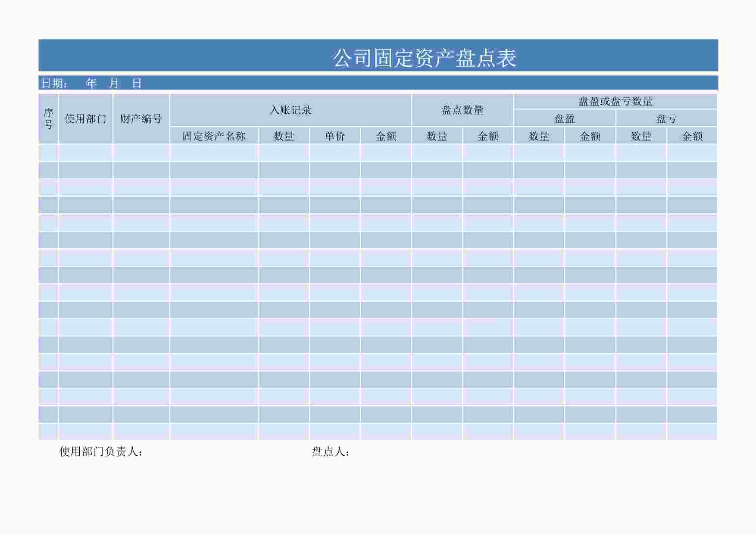Click the 单价 column header
This screenshot has height=535, width=756.
[335, 136]
